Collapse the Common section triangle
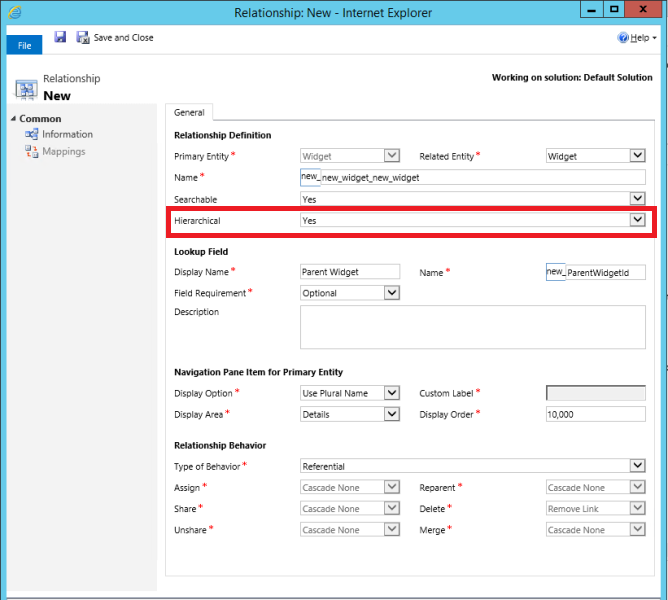 click(12, 119)
